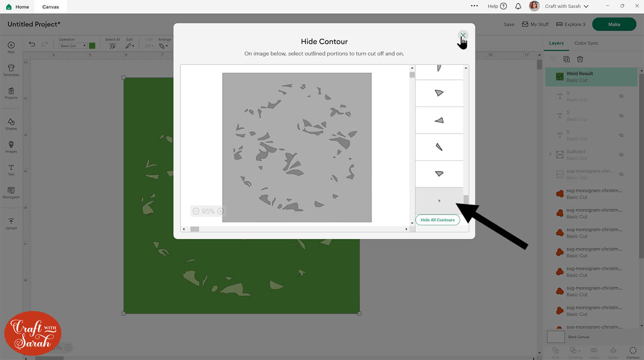
Task: Click the Save link
Action: point(509,24)
